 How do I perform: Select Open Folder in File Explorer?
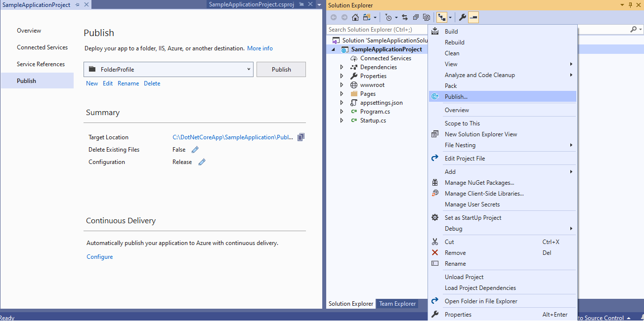503,301
